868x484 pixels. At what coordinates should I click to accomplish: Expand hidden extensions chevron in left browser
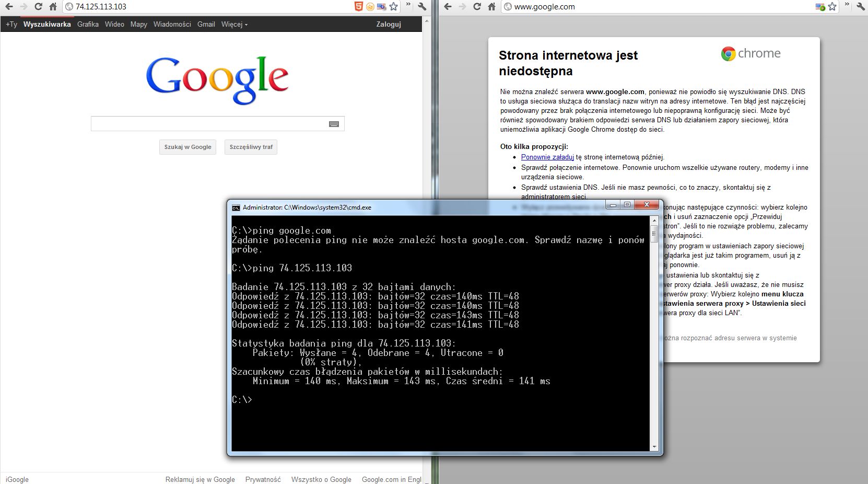[408, 5]
